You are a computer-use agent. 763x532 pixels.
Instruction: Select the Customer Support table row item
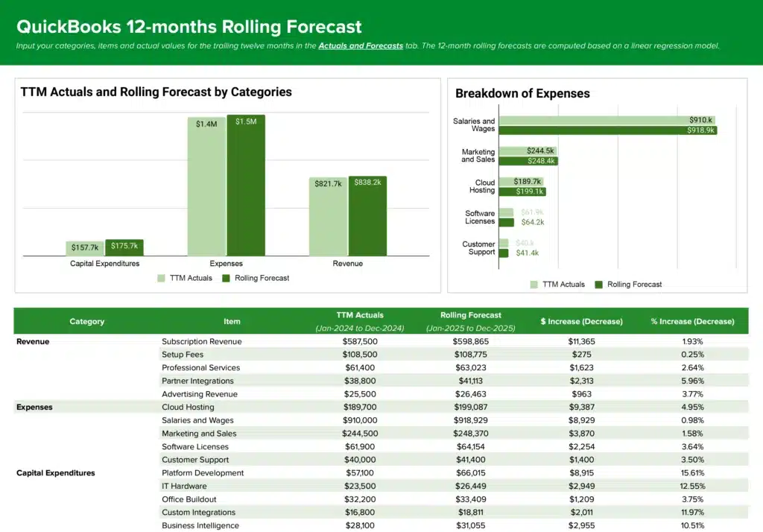coord(195,460)
